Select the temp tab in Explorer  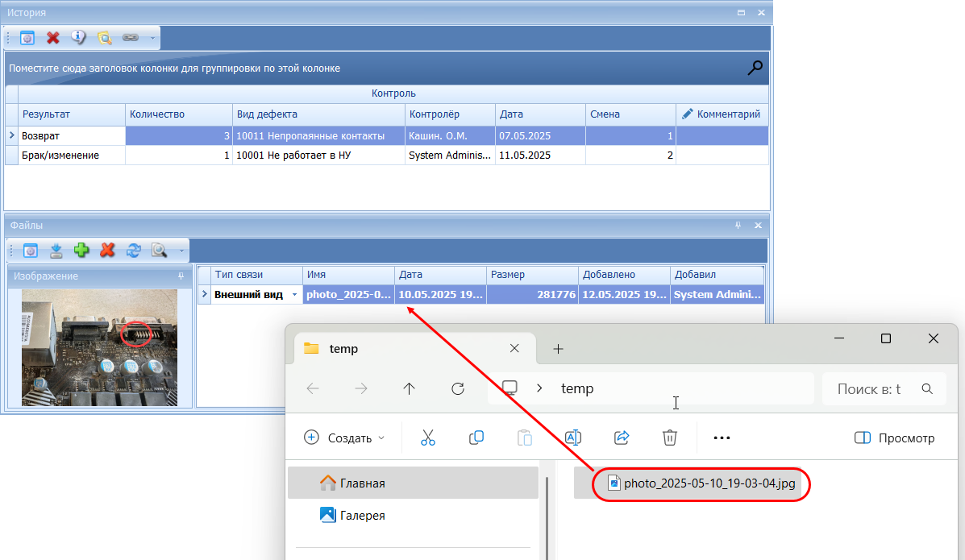point(403,349)
